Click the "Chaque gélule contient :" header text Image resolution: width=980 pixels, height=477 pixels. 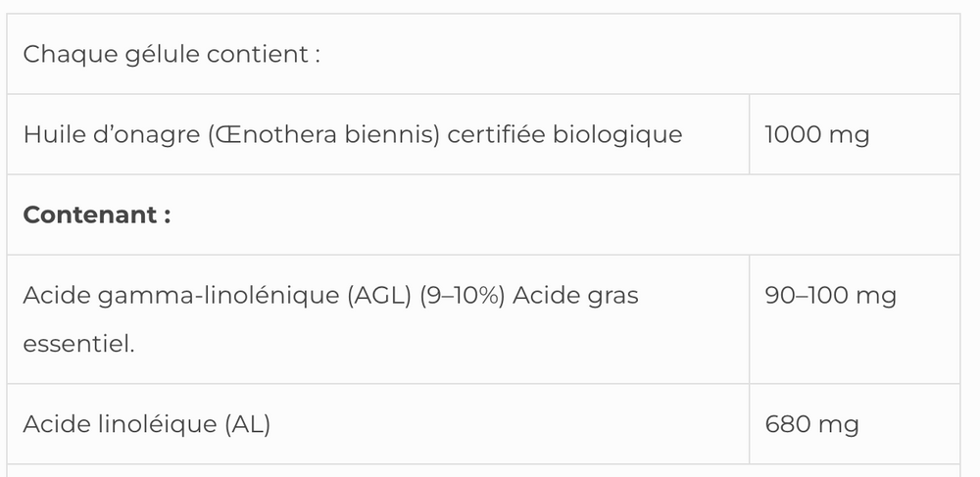coord(171,54)
